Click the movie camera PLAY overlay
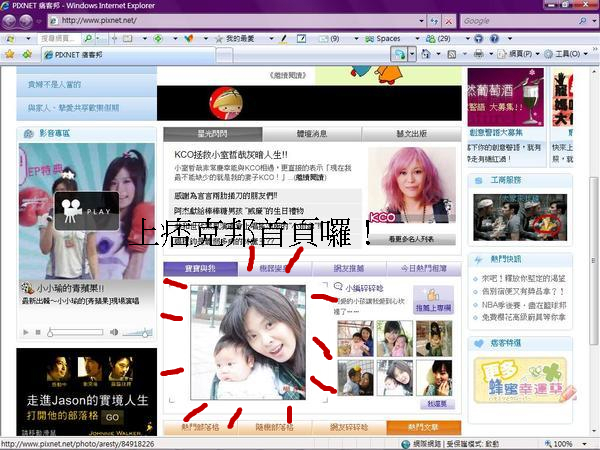 point(87,211)
